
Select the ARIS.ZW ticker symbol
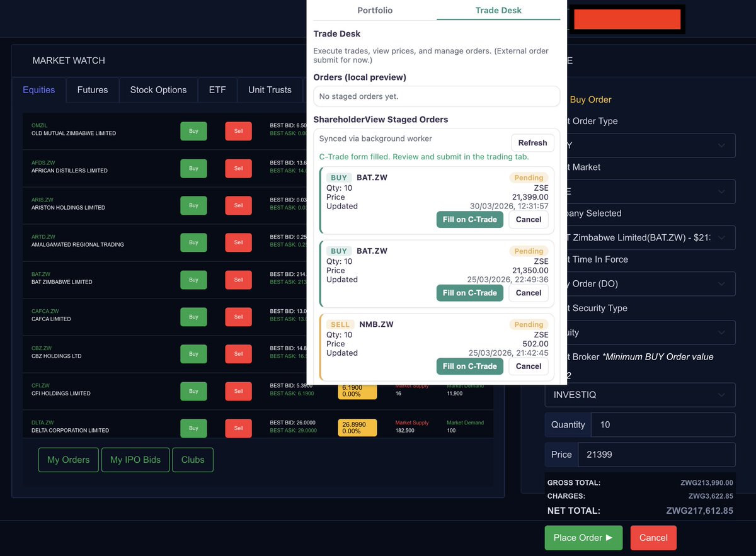click(42, 200)
